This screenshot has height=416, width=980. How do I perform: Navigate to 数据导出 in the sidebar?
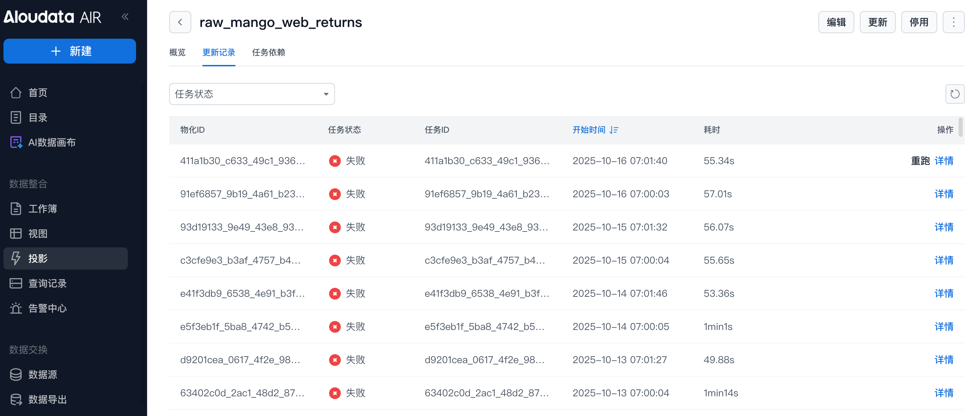pos(47,399)
